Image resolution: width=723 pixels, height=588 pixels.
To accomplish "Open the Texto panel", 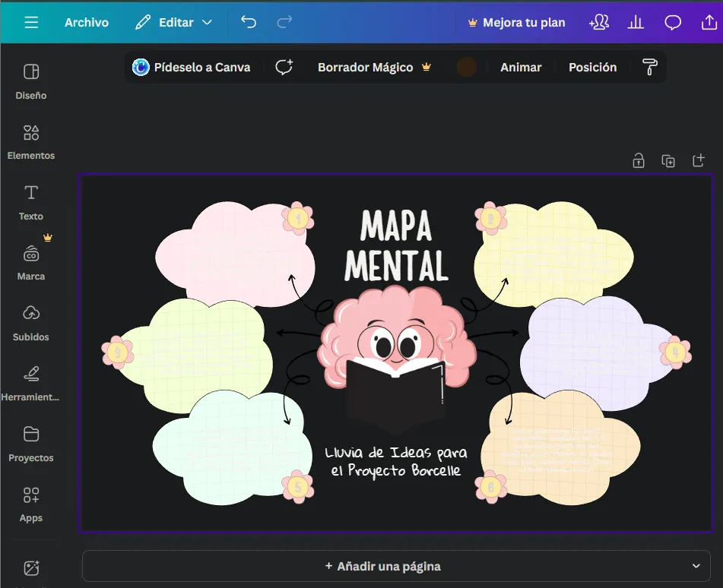I will pos(30,201).
